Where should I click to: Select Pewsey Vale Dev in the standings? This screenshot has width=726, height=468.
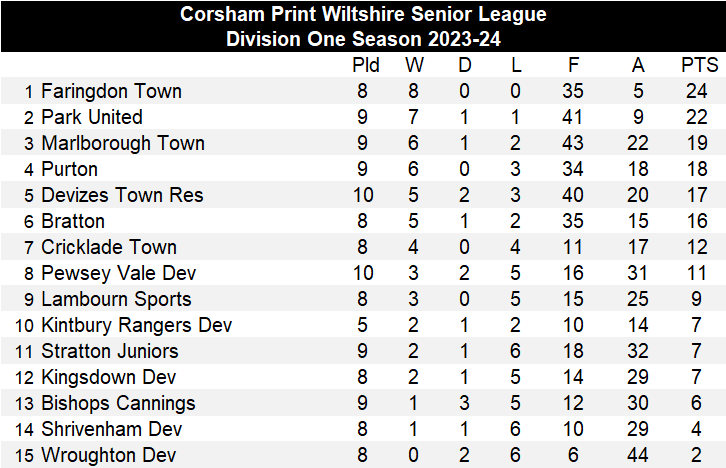point(118,273)
